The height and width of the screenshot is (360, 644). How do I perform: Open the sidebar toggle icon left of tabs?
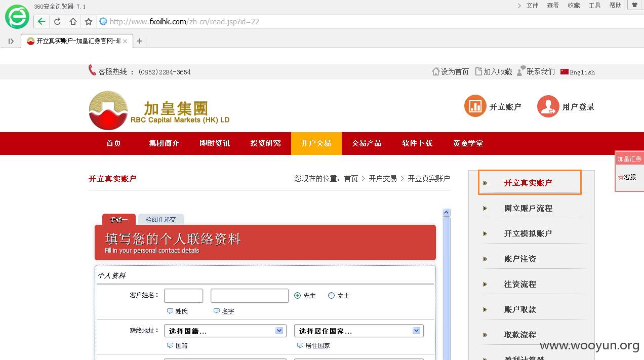(11, 41)
